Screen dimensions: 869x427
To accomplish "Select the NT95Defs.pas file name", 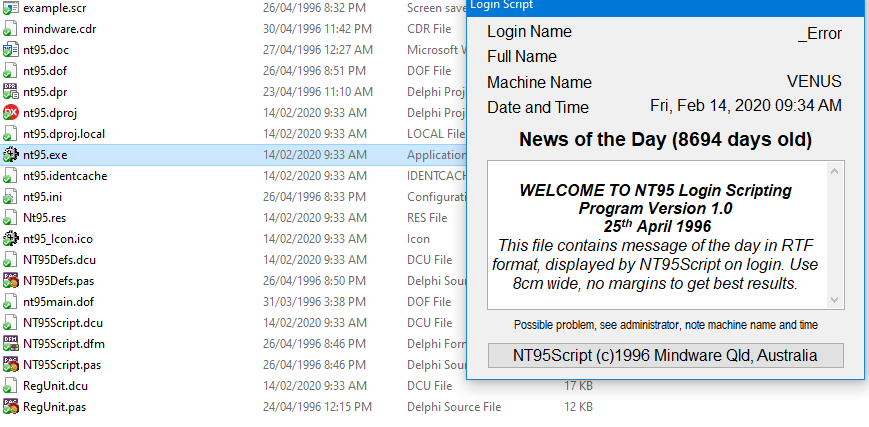I will point(59,281).
